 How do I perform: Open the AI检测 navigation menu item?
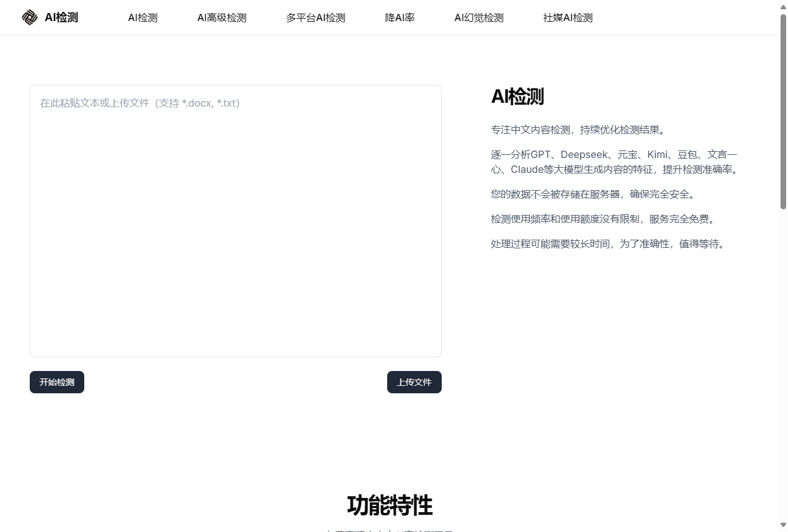[x=142, y=18]
